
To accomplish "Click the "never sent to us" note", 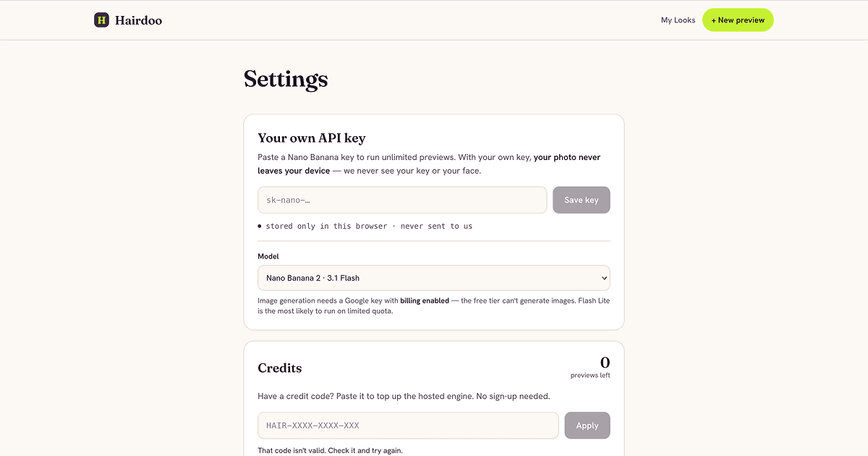I will pyautogui.click(x=436, y=227).
